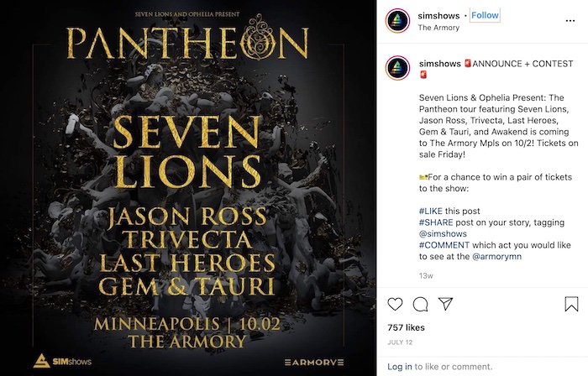Click the paper plane share icon
This screenshot has width=588, height=376.
[x=445, y=304]
